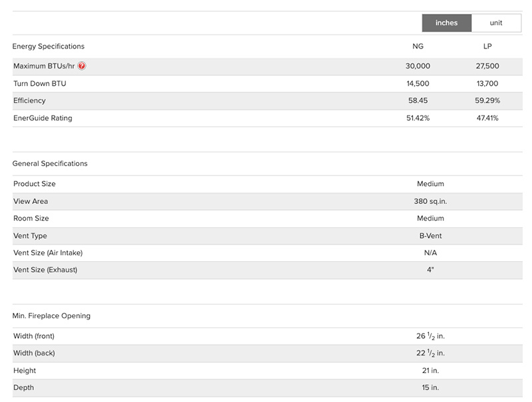Click the 30,000 NG BTU value
Screen dimensions: 532x402
click(418, 66)
